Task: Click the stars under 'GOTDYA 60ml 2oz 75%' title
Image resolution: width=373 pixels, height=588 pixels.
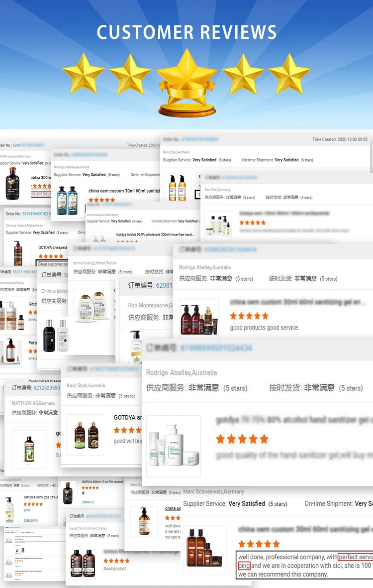Action: coord(33,504)
